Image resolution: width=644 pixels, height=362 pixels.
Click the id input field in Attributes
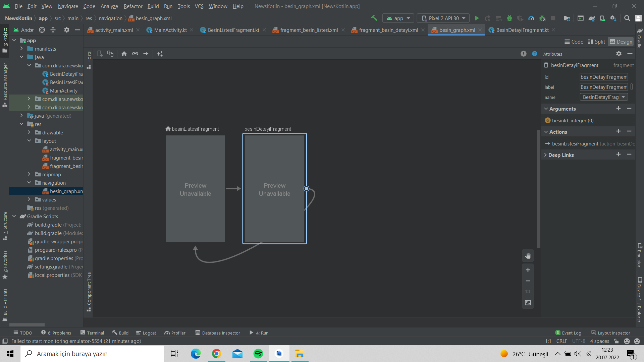coord(603,77)
